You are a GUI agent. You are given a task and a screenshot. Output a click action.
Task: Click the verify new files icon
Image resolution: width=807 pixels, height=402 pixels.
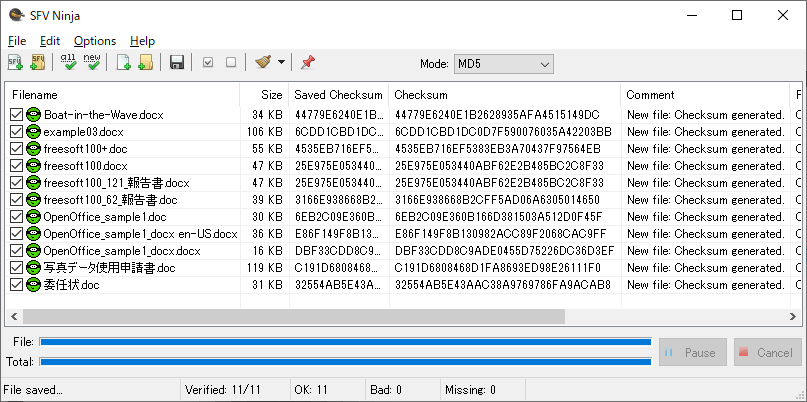(92, 63)
